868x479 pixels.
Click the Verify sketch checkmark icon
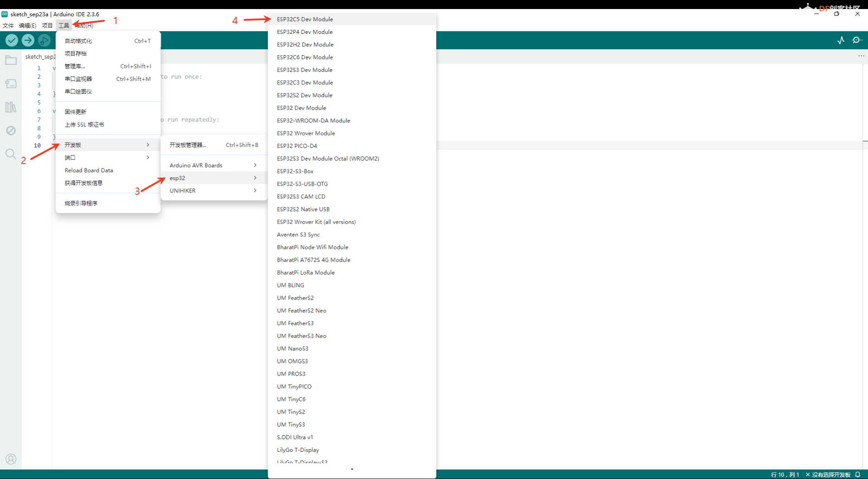[12, 41]
